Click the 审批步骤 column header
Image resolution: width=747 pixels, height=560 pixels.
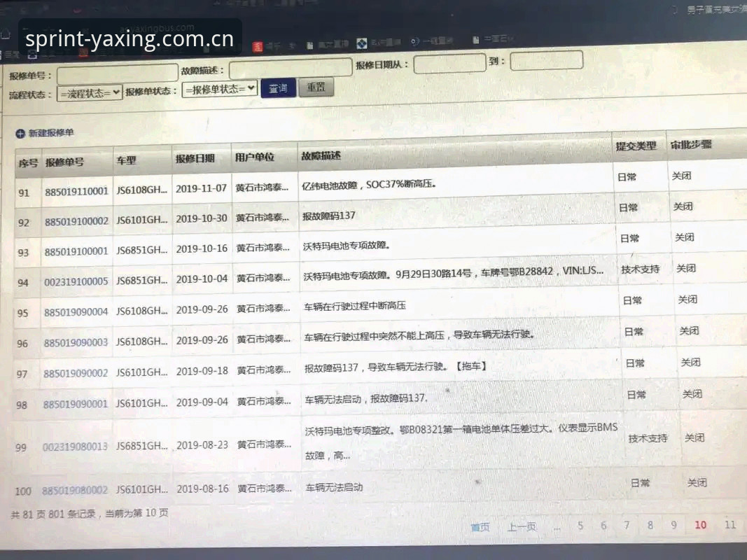pos(691,144)
